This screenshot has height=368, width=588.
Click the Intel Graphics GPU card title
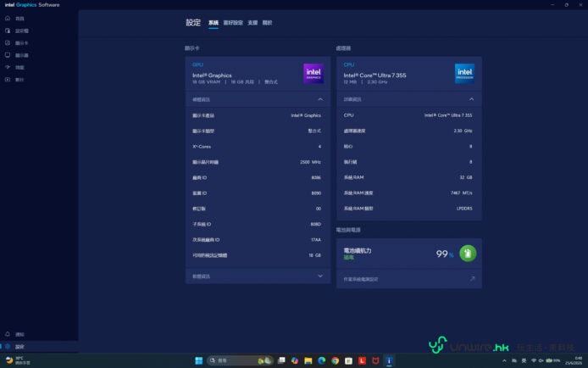(212, 75)
